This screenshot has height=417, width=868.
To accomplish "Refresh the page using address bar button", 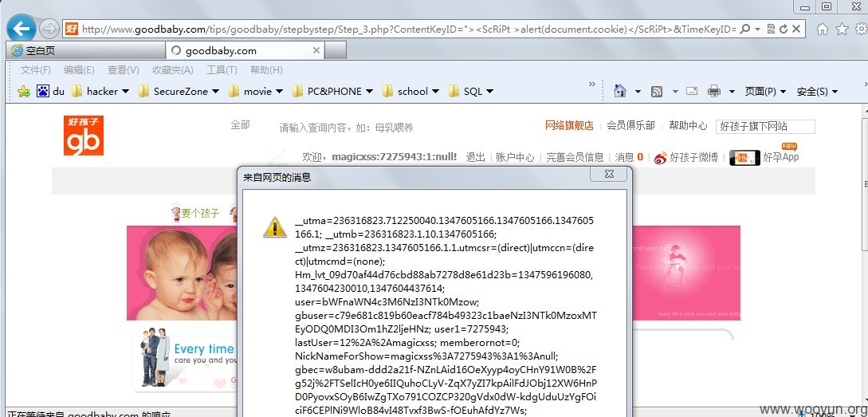I will pos(784,29).
